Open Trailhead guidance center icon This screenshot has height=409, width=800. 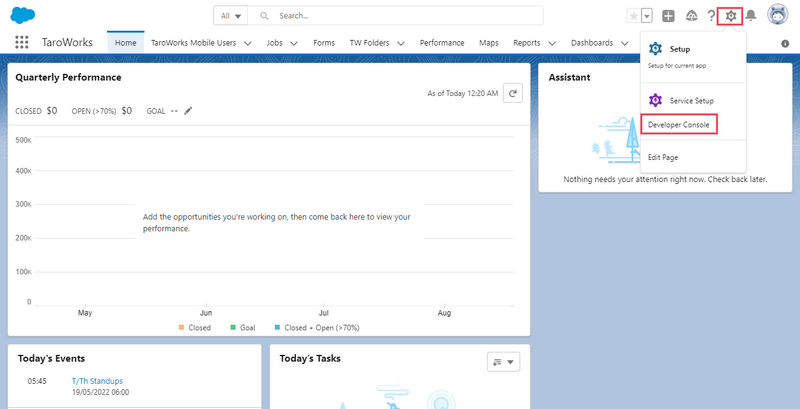691,16
